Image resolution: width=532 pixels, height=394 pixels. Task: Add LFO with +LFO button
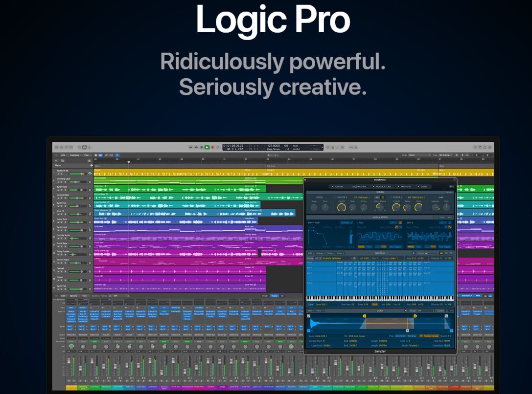tap(450, 217)
